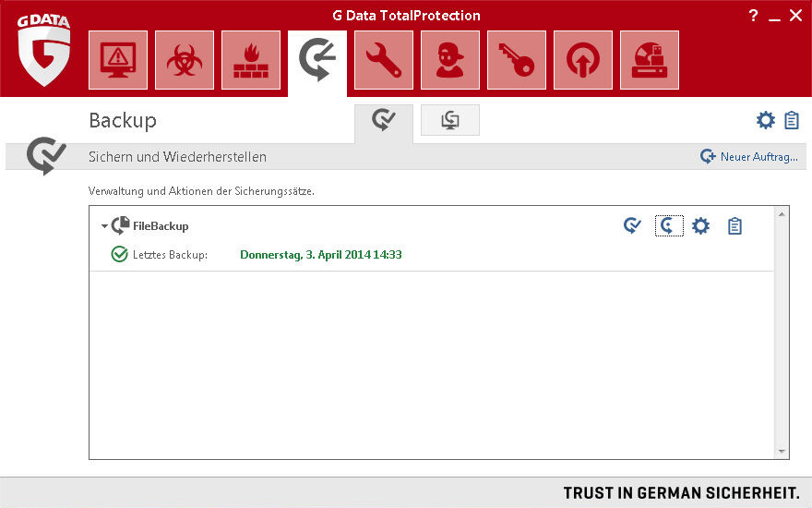Open the Security Center monitor tab
The height and width of the screenshot is (508, 812).
tap(118, 61)
